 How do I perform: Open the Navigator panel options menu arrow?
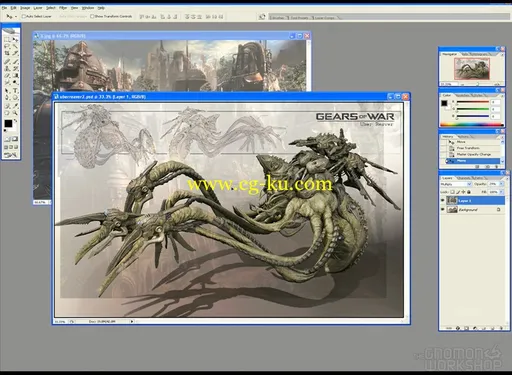pos(502,54)
